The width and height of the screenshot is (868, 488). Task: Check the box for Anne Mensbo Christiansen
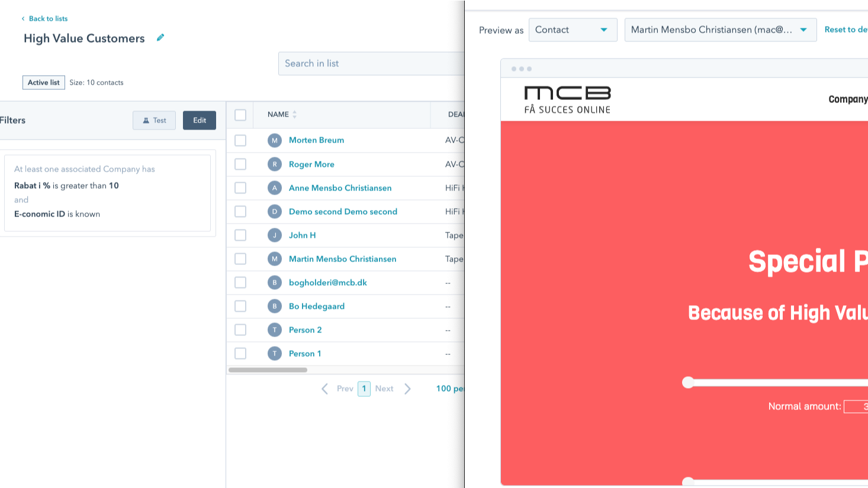(x=240, y=188)
